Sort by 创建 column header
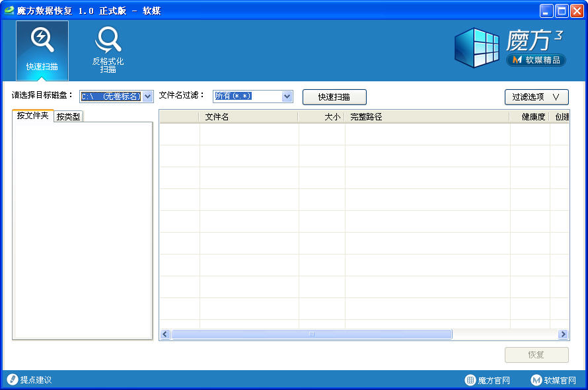The width and height of the screenshot is (588, 390). [x=560, y=117]
